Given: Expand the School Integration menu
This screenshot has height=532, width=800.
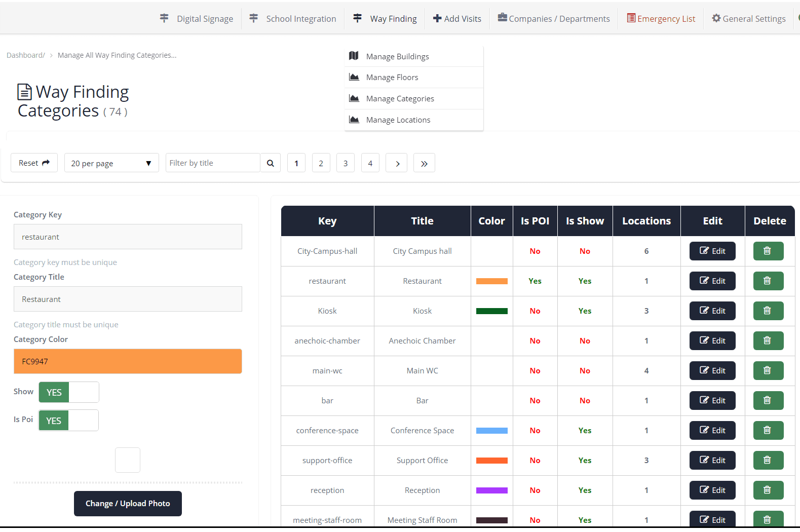Looking at the screenshot, I should pyautogui.click(x=293, y=19).
